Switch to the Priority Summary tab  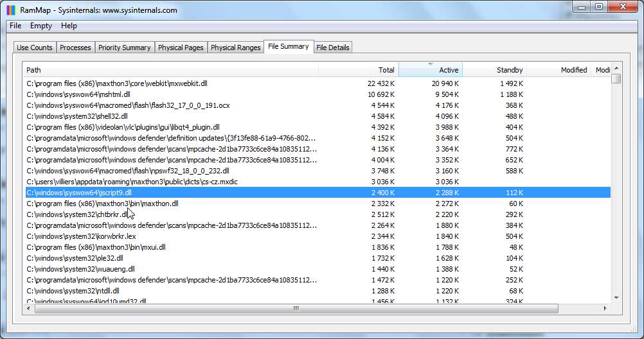pyautogui.click(x=125, y=48)
